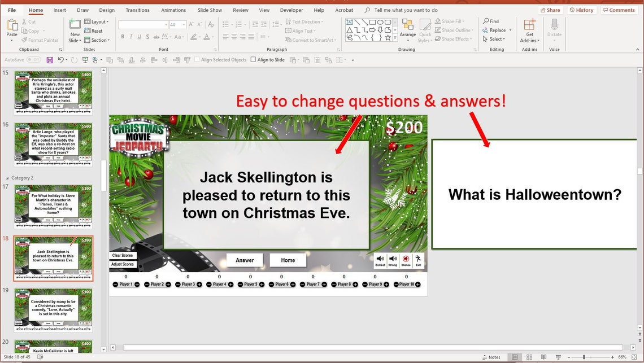
Task: Open the Acrobat ribbon tab
Action: (x=344, y=10)
